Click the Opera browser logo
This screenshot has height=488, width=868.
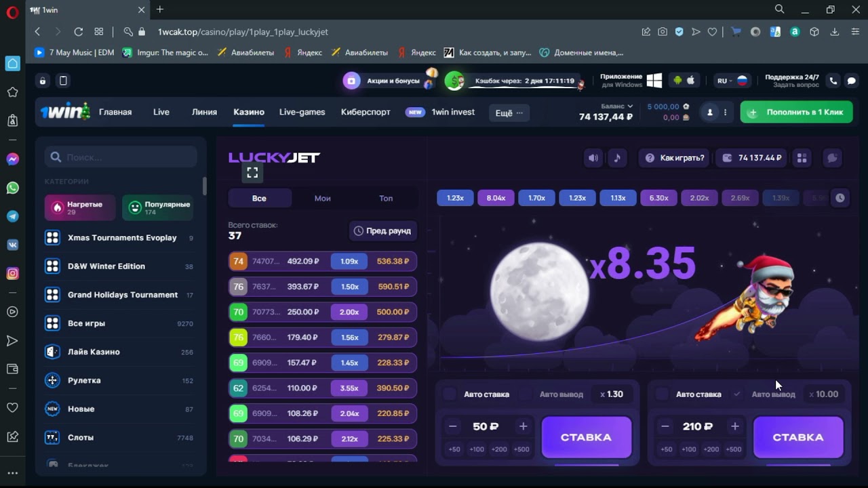[x=12, y=12]
